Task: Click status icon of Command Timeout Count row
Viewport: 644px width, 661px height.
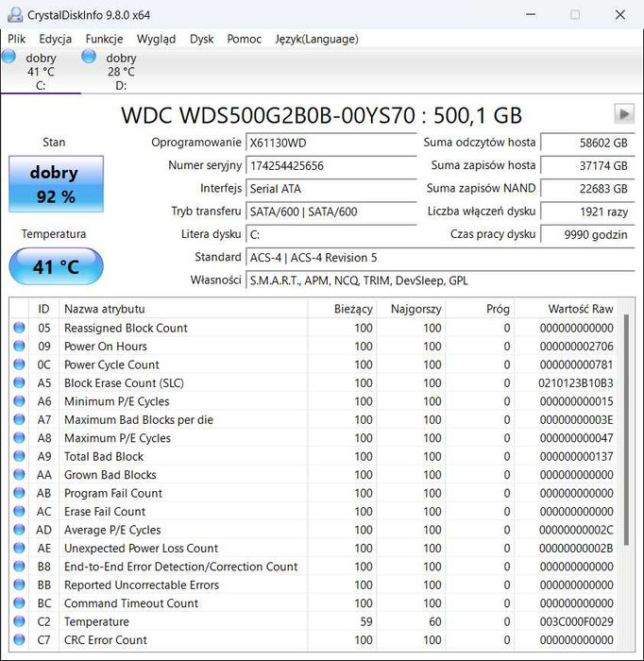Action: [x=19, y=602]
